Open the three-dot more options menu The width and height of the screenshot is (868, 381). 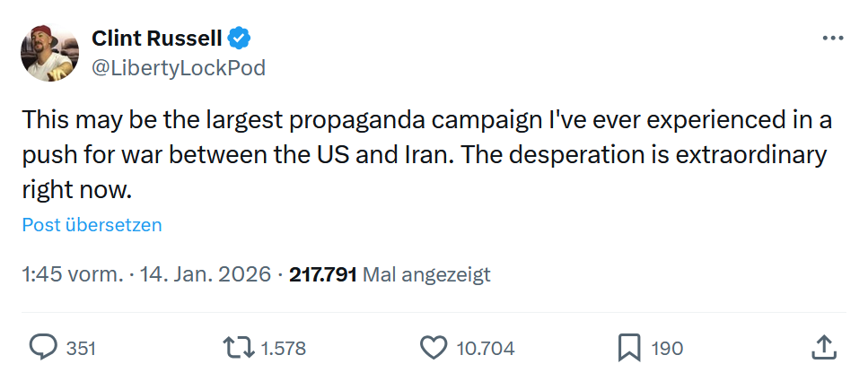pyautogui.click(x=833, y=39)
